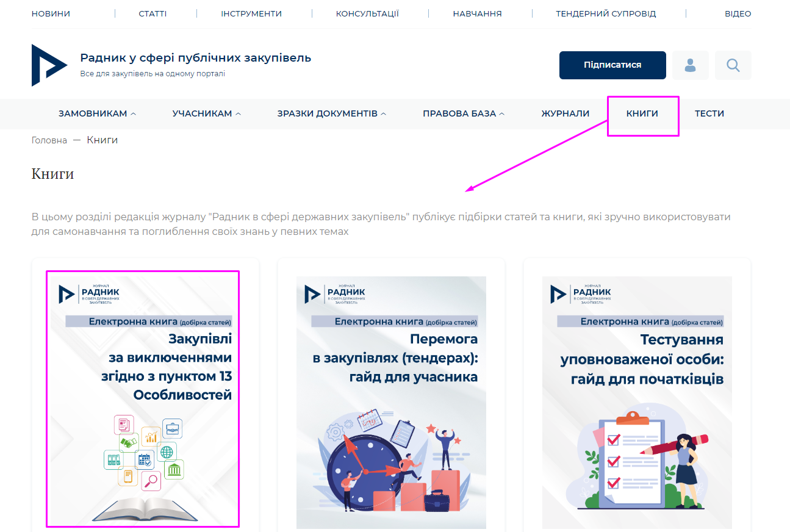790x532 pixels.
Task: Click the Навчання top link
Action: pos(477,13)
